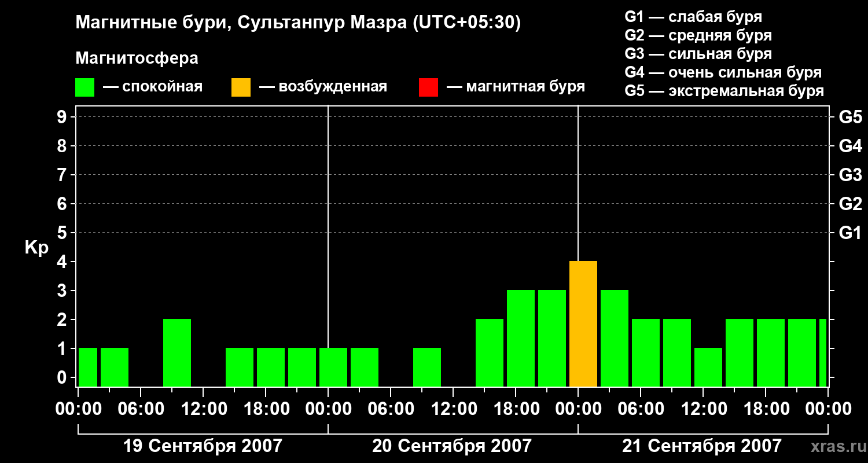Select the 'G1 — слабая буря' legend line

coord(693,17)
